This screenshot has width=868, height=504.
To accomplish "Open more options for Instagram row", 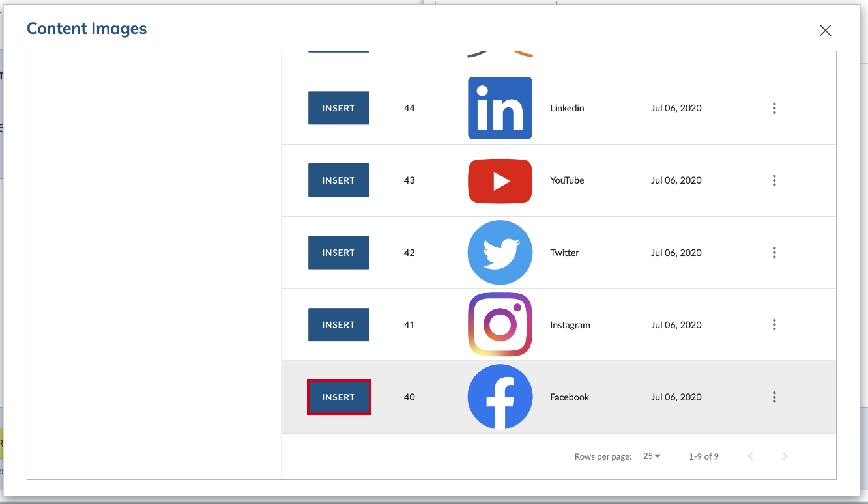I will click(x=774, y=325).
